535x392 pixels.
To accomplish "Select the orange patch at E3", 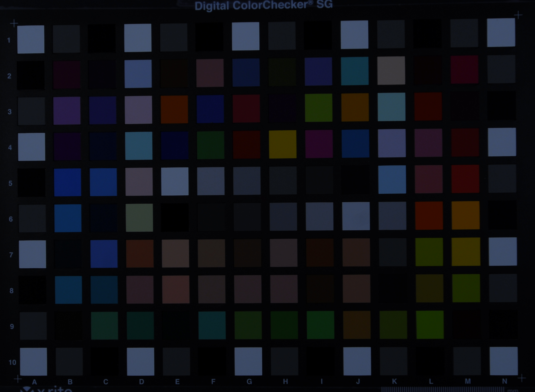I will [174, 109].
